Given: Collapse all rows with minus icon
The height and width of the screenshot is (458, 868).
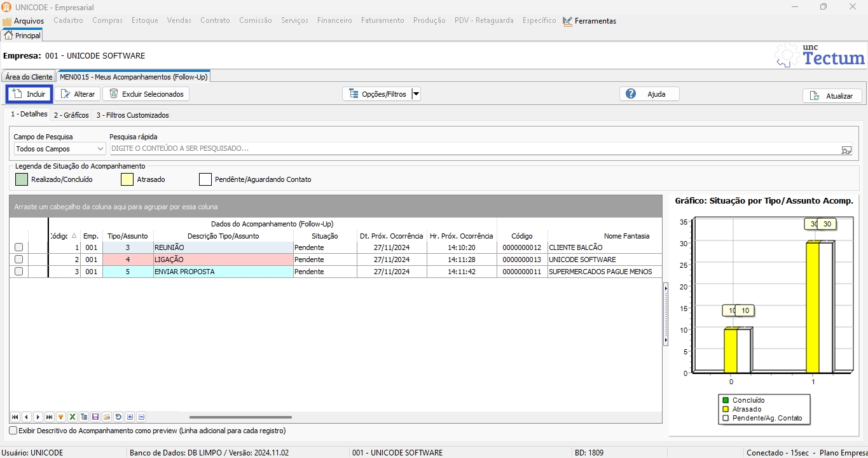Looking at the screenshot, I should pos(141,417).
